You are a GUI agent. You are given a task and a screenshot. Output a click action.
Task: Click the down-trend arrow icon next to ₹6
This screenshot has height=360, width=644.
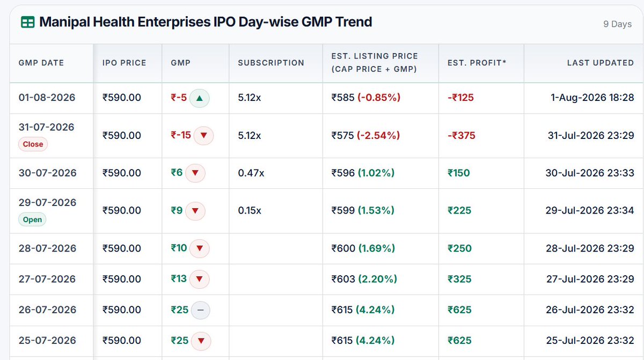point(195,173)
